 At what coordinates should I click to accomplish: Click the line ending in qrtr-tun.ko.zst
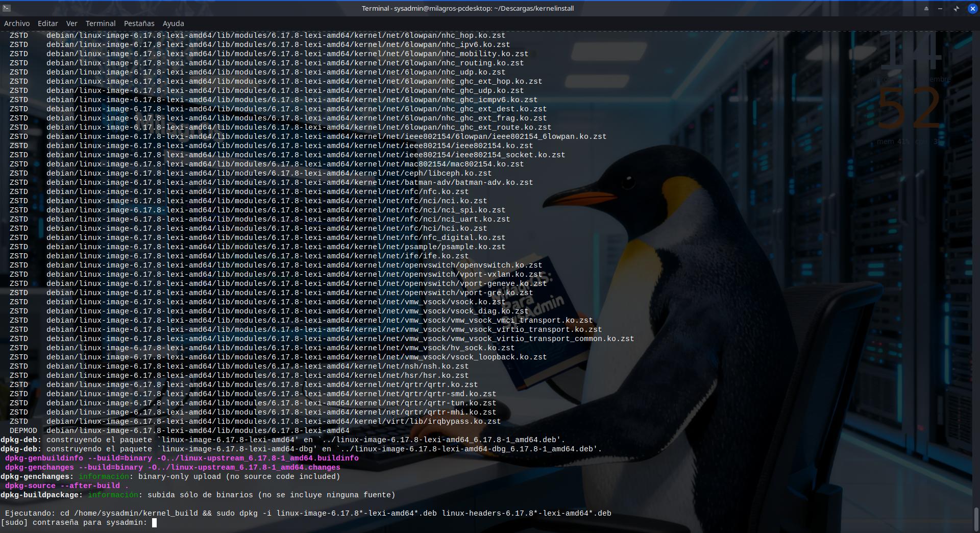[x=253, y=403]
